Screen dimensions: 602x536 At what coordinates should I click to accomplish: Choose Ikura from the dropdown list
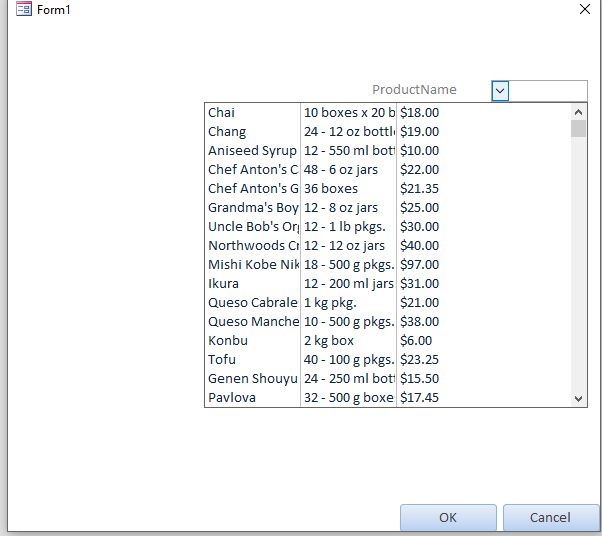click(x=388, y=284)
